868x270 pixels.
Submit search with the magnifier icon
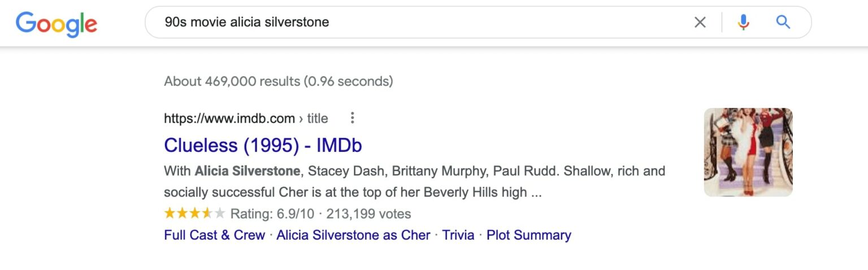(783, 23)
